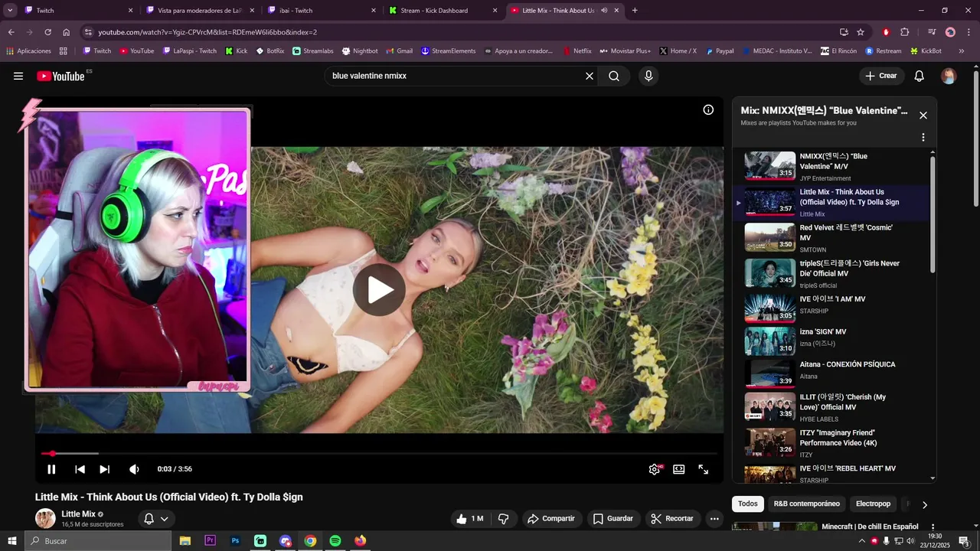The width and height of the screenshot is (980, 551).
Task: Open the Little Mix channel name link
Action: tap(78, 514)
